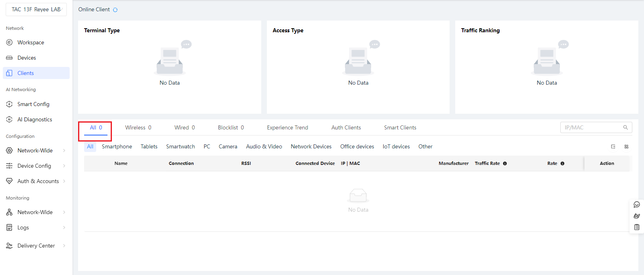Go to Devices in sidebar

[27, 58]
